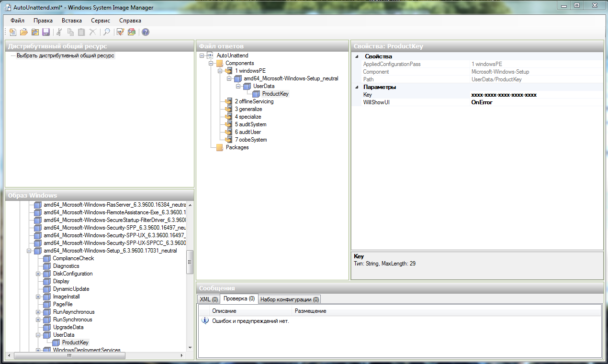Select 4 specialize pass
The height and width of the screenshot is (364, 608).
[248, 117]
